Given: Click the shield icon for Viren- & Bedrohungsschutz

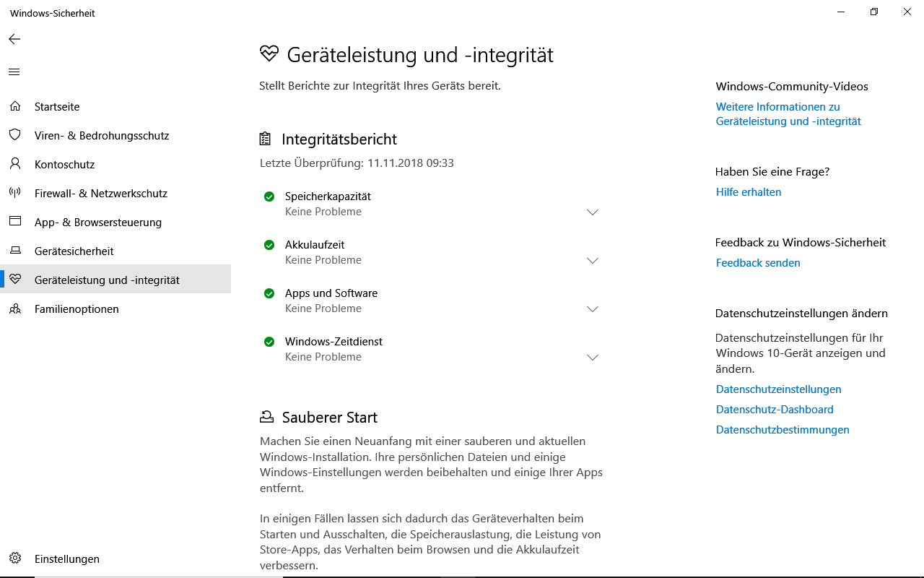Looking at the screenshot, I should [14, 135].
